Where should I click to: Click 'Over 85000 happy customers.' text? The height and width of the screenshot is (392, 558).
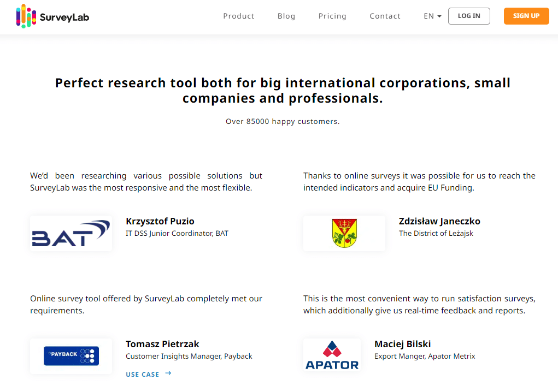pyautogui.click(x=283, y=122)
